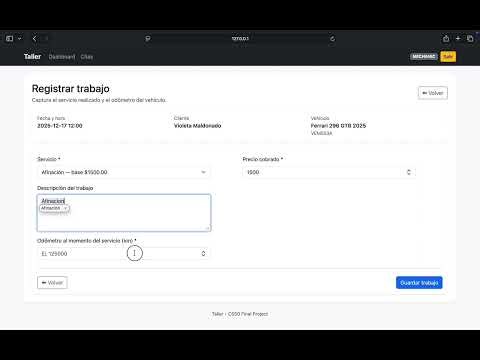Click the Precio cobrado stepper arrows
Image resolution: width=480 pixels, height=360 pixels.
(409, 172)
